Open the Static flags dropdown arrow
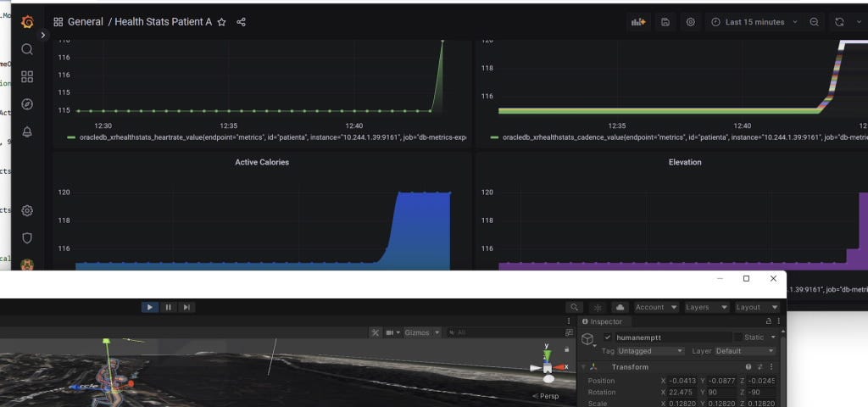Viewport: 868px width, 407px height. pos(773,337)
